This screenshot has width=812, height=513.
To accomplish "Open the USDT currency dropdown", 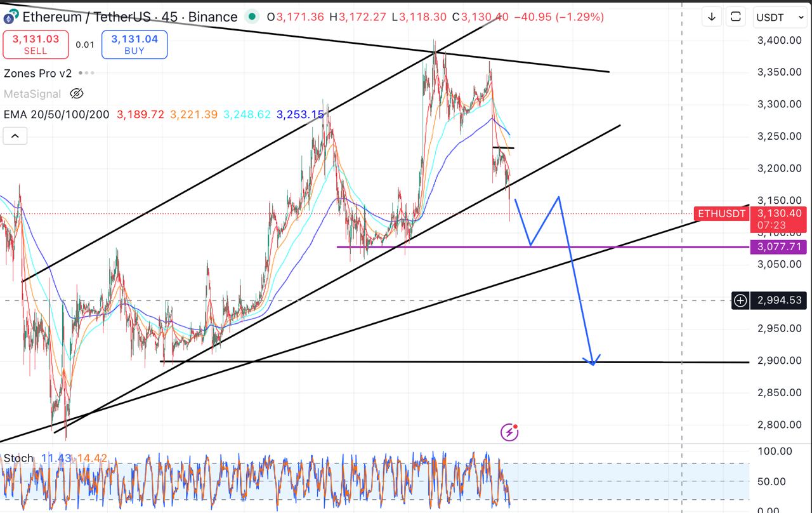I will click(x=780, y=17).
